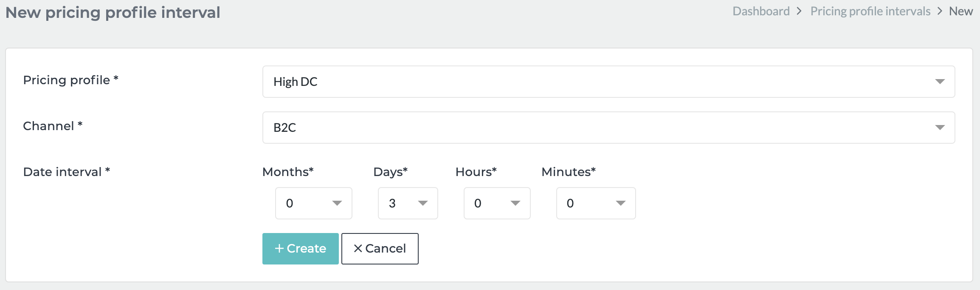Click the Cancel button
980x290 pixels.
pos(379,248)
